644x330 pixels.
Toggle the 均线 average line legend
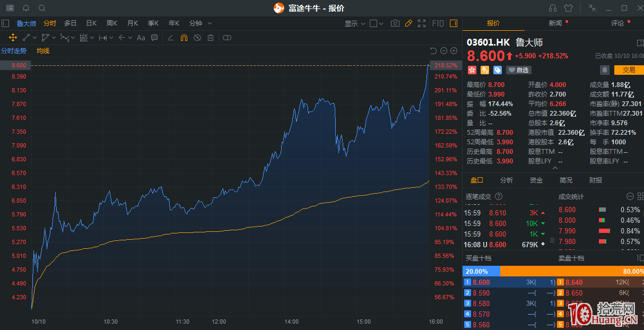(43, 51)
